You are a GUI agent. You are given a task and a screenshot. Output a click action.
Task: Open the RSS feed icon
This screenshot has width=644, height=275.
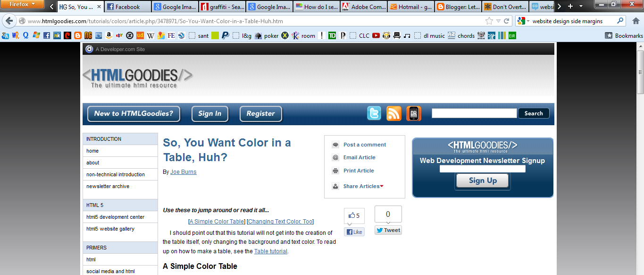click(394, 113)
